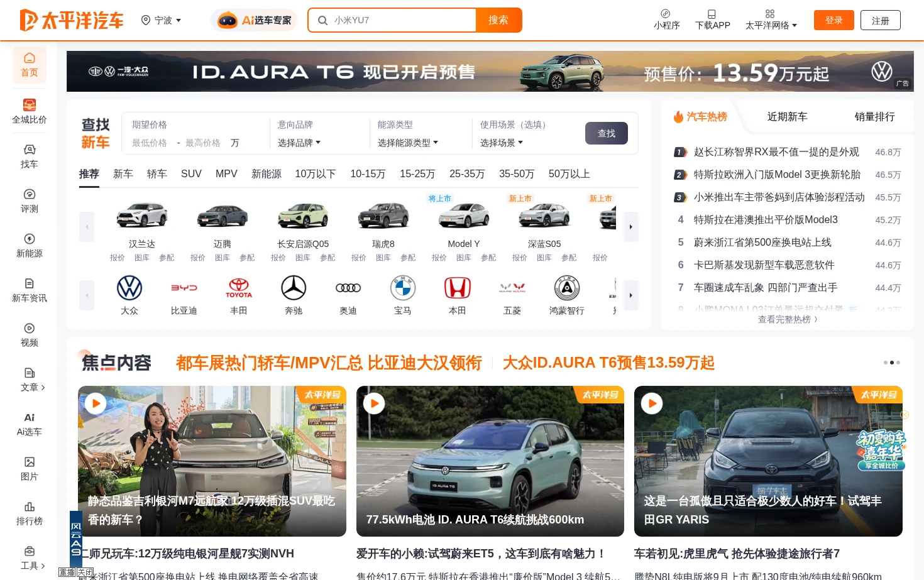Open headline 大众ID.AURA T6预售13.59万起
The width and height of the screenshot is (924, 580).
[608, 363]
